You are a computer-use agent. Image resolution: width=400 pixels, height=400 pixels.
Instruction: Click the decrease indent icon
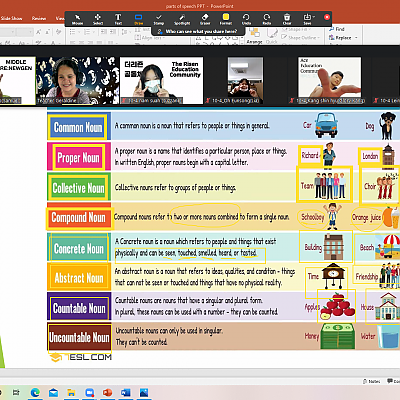[x=104, y=32]
